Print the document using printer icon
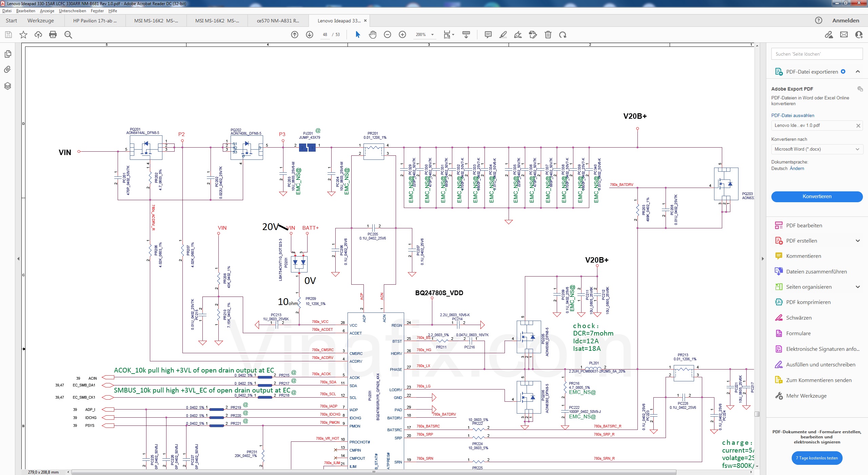Viewport: 868px width, 475px height. click(53, 35)
